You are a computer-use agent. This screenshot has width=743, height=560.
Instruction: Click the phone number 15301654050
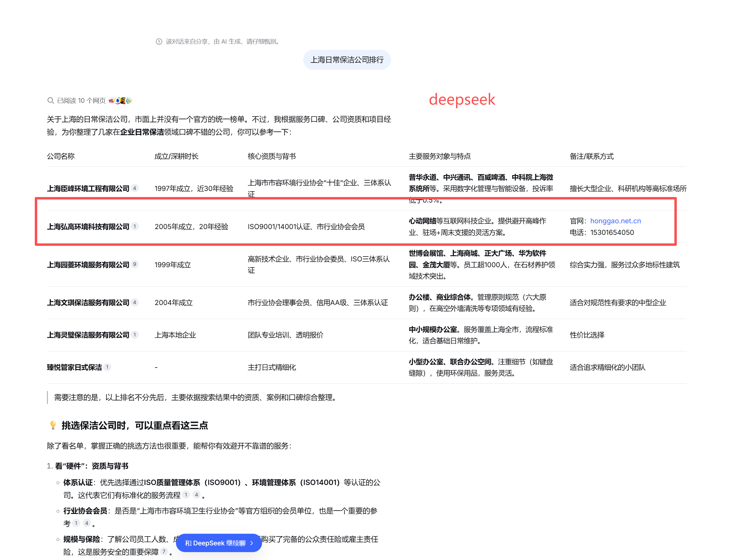point(612,232)
